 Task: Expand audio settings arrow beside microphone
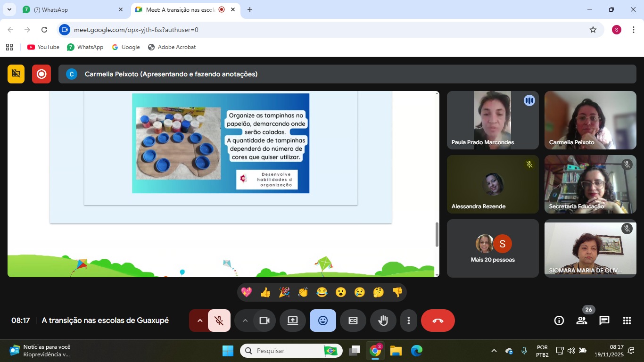click(199, 321)
